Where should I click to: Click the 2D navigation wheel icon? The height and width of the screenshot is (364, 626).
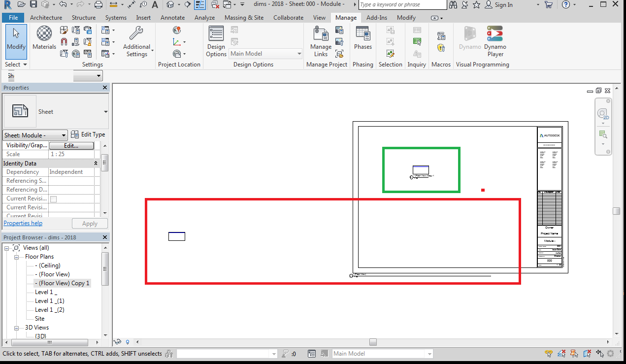click(603, 114)
